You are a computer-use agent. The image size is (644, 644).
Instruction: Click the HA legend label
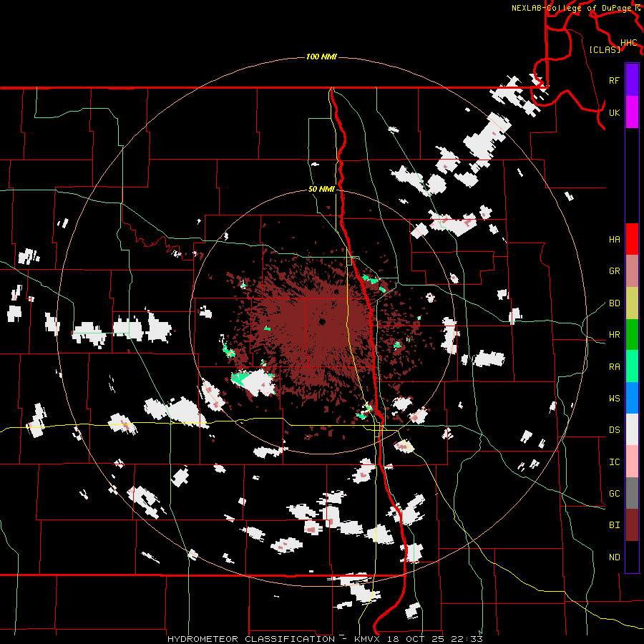(x=614, y=240)
